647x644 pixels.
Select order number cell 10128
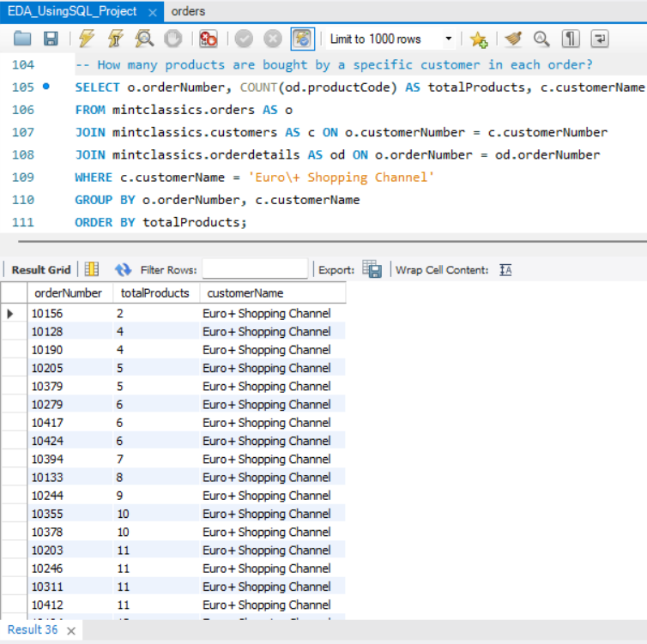pos(70,332)
